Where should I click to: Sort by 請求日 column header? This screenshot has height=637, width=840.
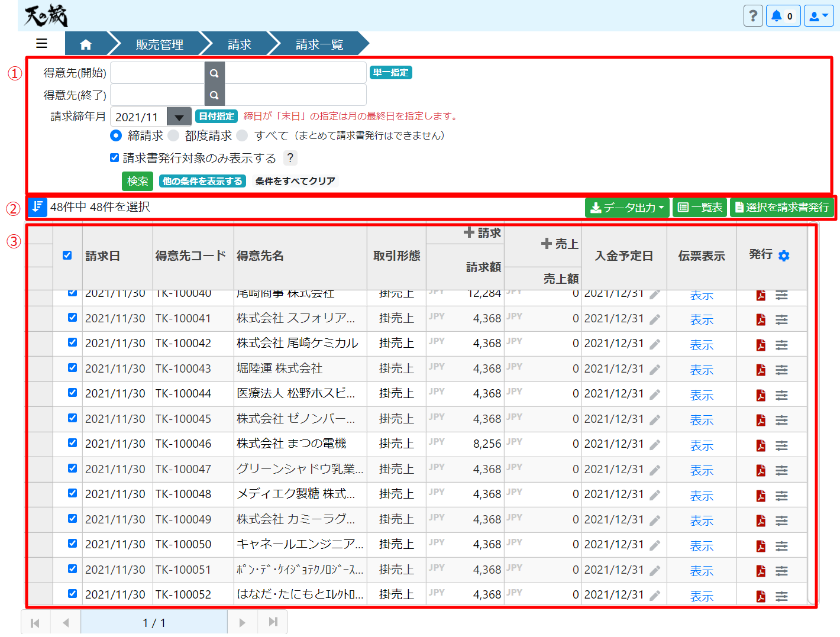103,256
